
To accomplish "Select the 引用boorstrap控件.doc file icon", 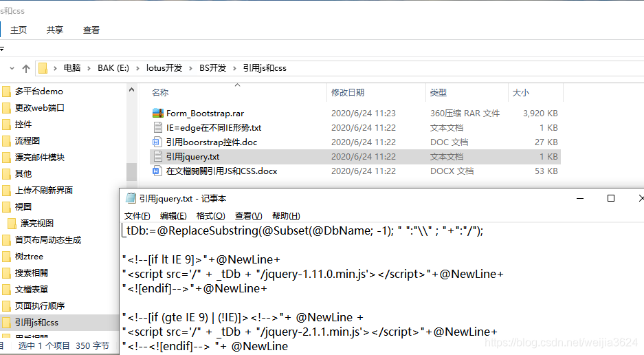I will point(157,142).
